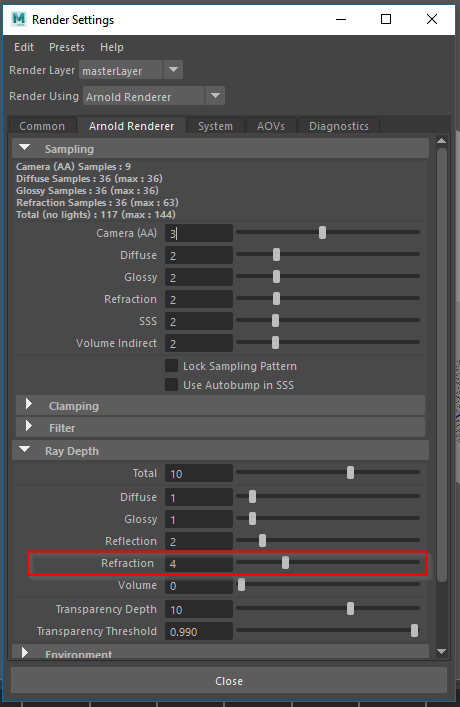Click the Sampling Diffuse value field
Image resolution: width=460 pixels, height=707 pixels.
click(x=199, y=255)
